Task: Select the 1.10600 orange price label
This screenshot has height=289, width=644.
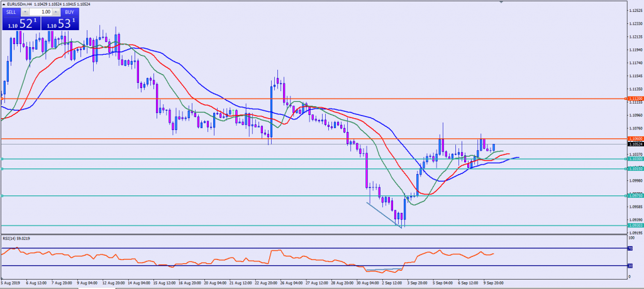Action: pos(634,138)
